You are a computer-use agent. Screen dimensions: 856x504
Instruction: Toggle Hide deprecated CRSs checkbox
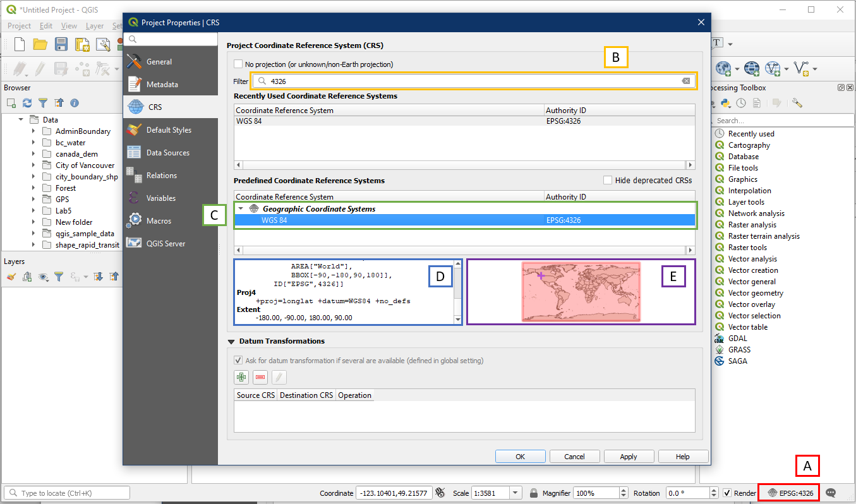(x=608, y=181)
